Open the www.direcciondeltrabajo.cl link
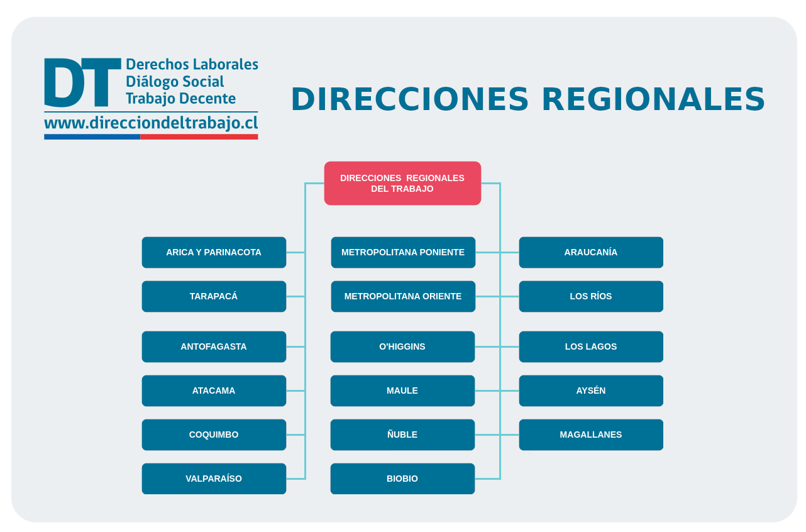 point(151,123)
